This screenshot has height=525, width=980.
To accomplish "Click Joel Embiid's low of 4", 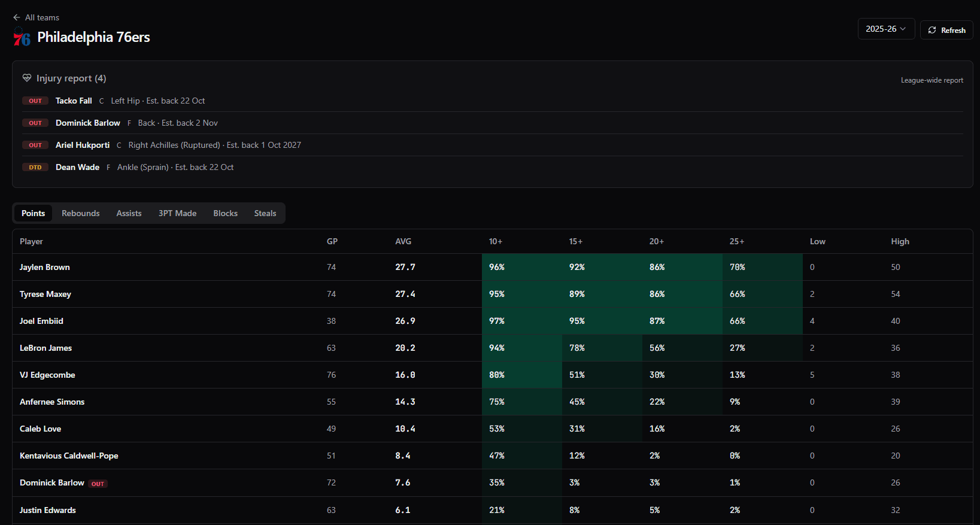I will coord(812,321).
